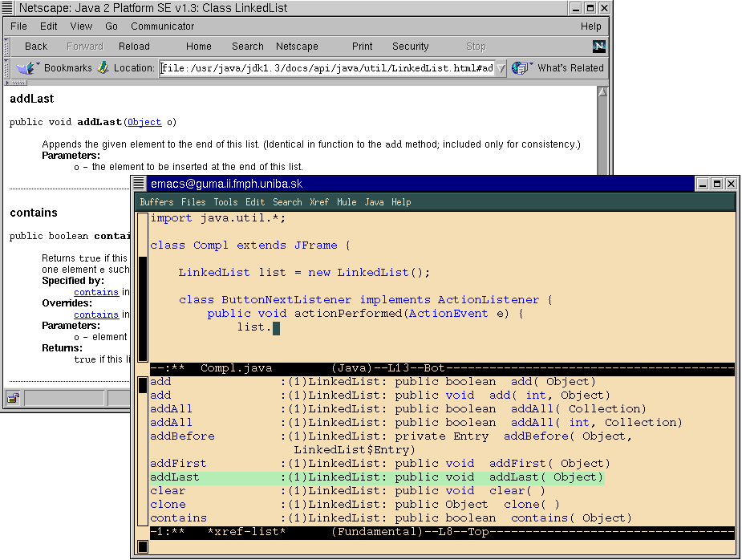Select the add( int, Object) completion row

(380, 396)
